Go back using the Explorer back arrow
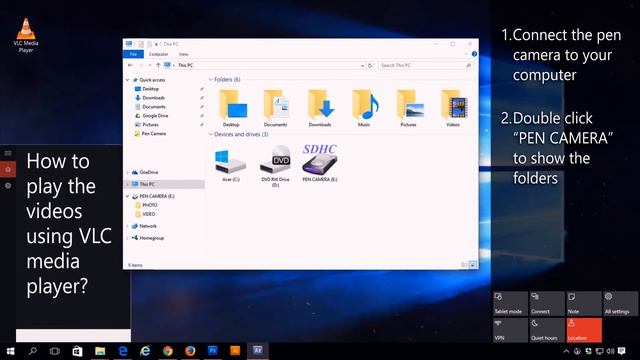 [x=130, y=65]
